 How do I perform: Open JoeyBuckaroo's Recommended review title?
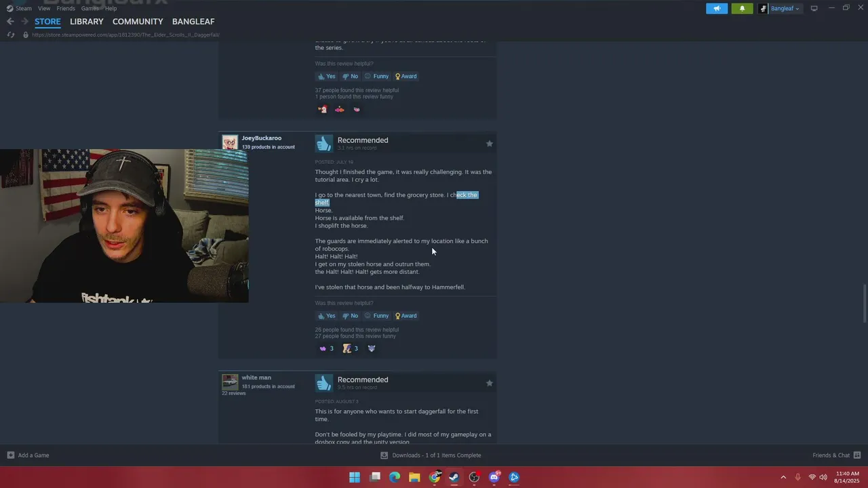click(x=363, y=140)
